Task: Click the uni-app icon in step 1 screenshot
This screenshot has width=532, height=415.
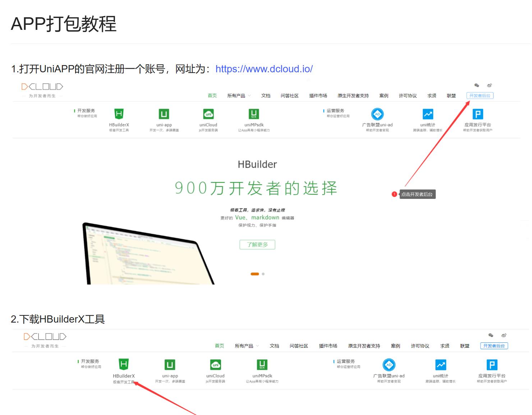Action: click(x=164, y=114)
